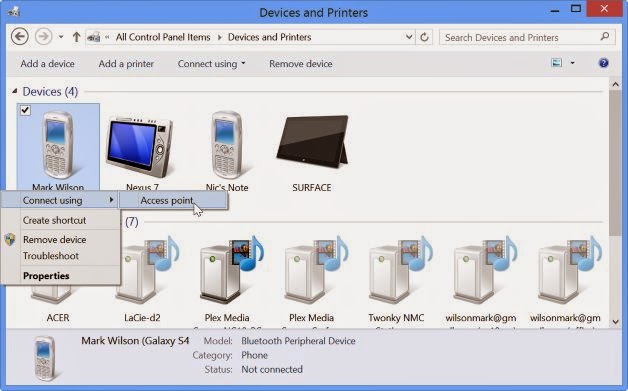628x391 pixels.
Task: Open Properties from context menu
Action: click(46, 276)
